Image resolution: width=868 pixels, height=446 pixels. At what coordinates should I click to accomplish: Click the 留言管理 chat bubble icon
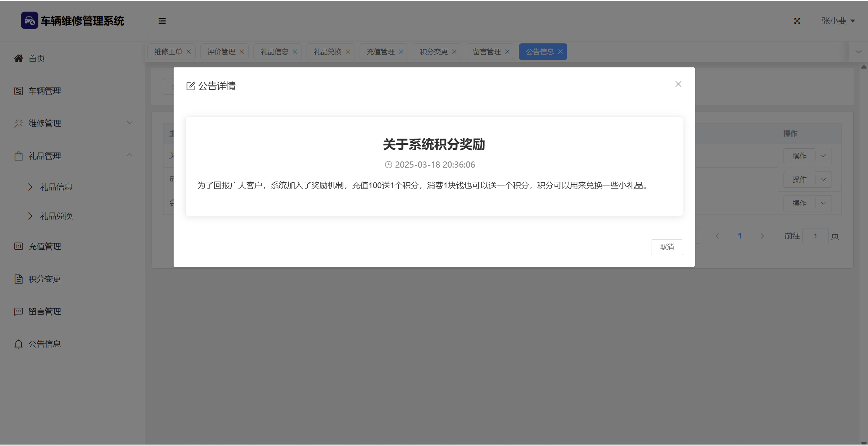point(18,311)
